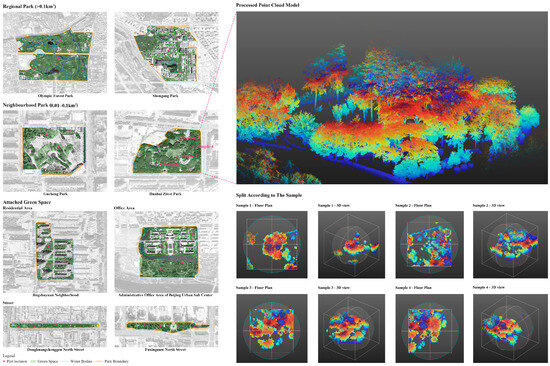Click the pink 'Sample 4' marker on the park map
This screenshot has width=550, height=366.
pos(203,147)
